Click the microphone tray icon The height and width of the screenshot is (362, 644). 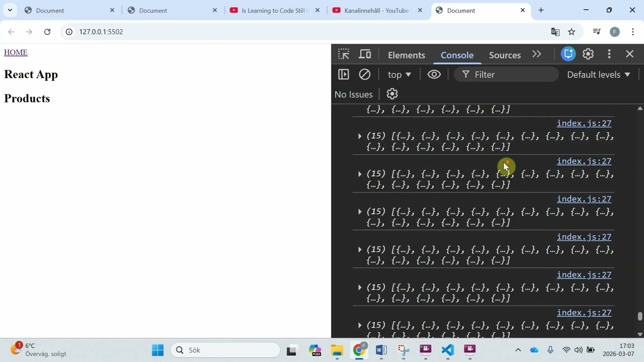(550, 350)
